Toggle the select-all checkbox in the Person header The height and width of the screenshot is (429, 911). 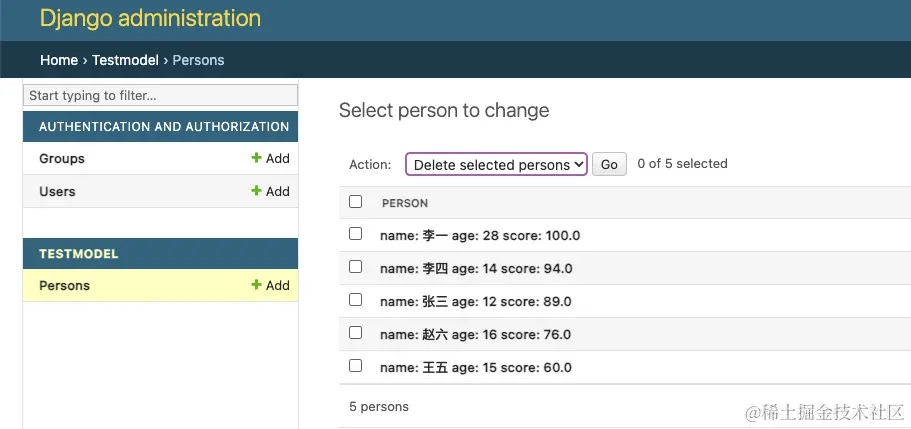point(355,202)
